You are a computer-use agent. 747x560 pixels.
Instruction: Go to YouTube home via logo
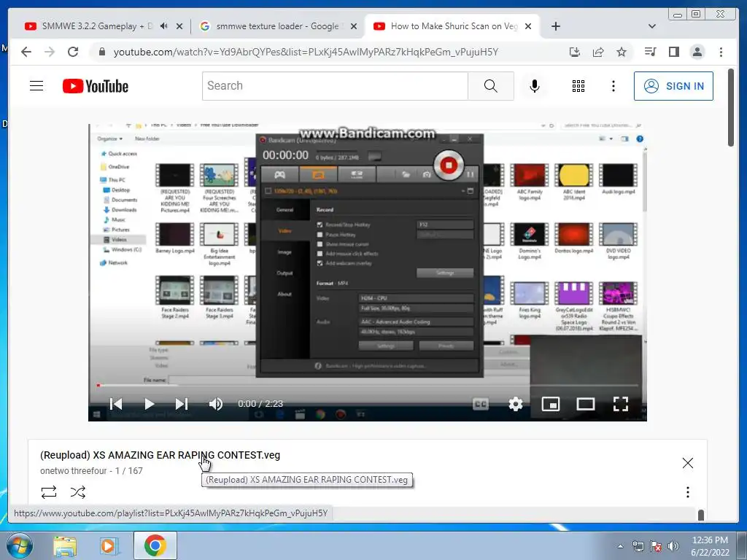tap(96, 86)
